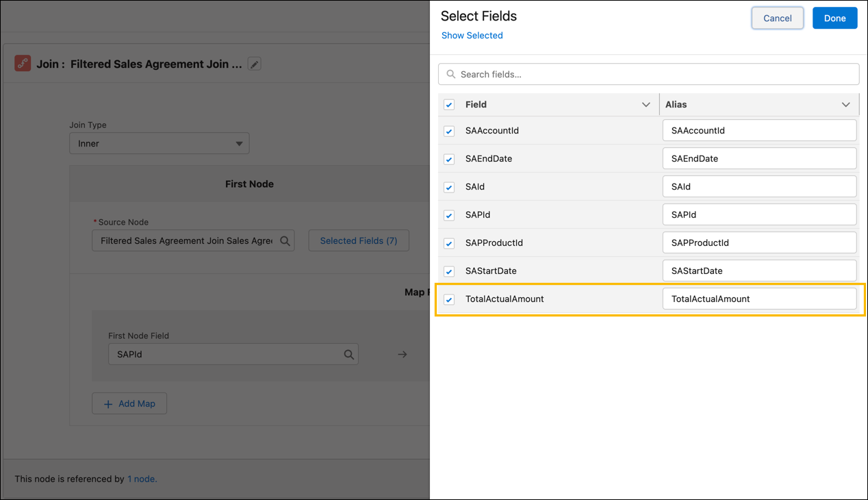Open the 1 node reference link
This screenshot has width=868, height=500.
click(142, 479)
